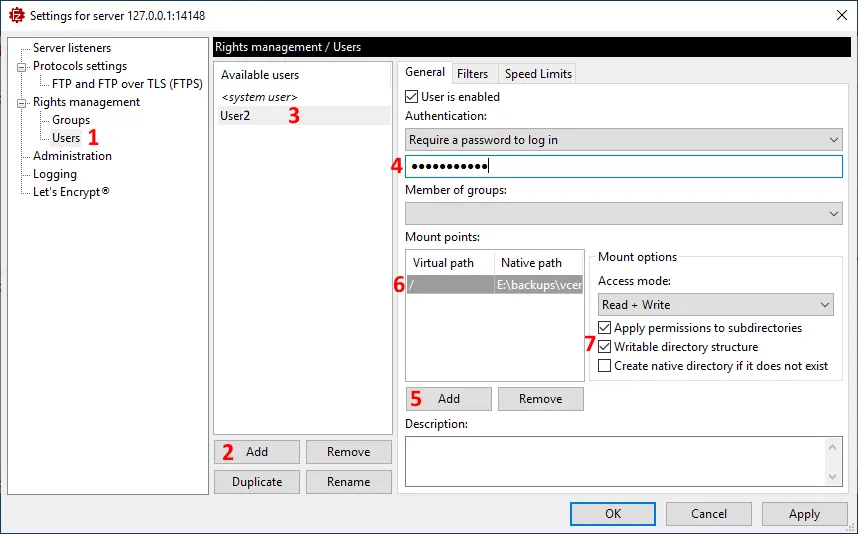
Task: Click the Duplicate user button
Action: (x=257, y=482)
